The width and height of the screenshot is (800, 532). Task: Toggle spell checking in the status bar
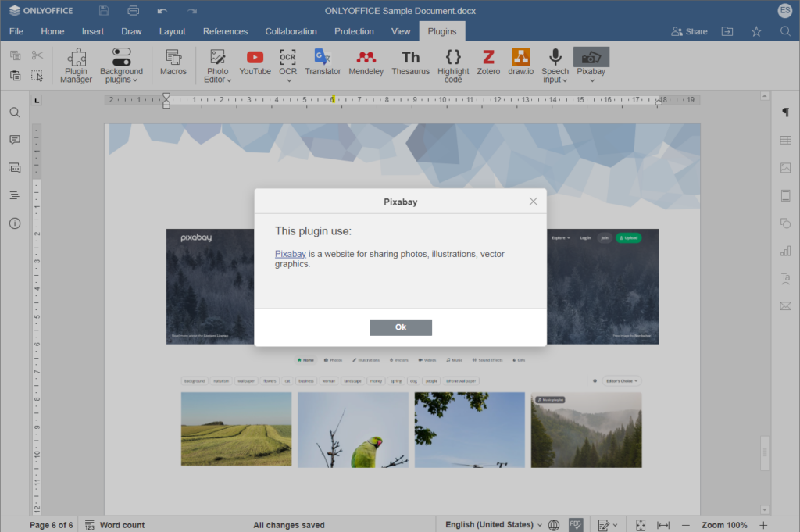576,524
